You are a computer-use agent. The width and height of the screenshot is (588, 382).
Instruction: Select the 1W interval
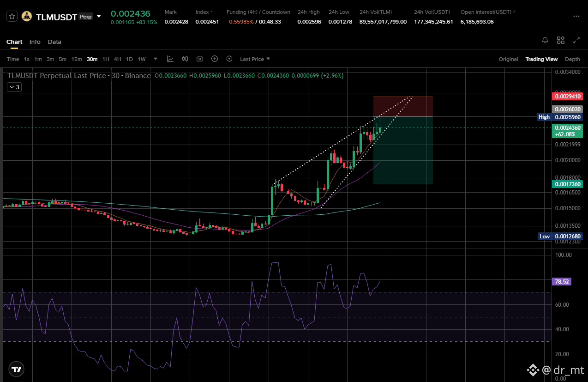point(142,59)
